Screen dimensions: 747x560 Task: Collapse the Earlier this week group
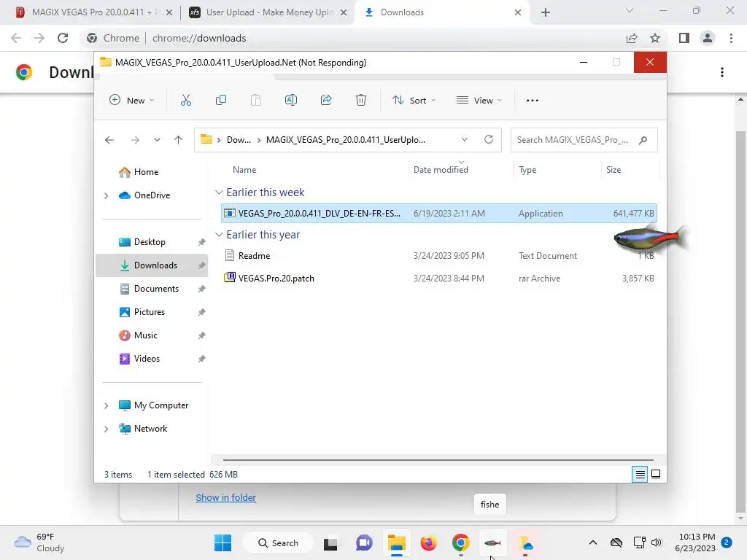pyautogui.click(x=219, y=192)
